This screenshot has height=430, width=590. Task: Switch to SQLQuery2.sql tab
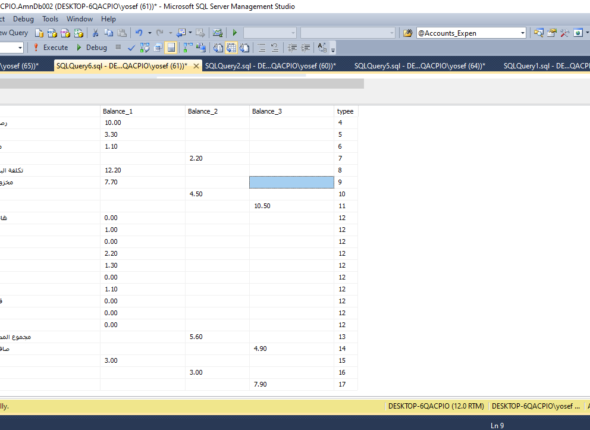coord(271,66)
